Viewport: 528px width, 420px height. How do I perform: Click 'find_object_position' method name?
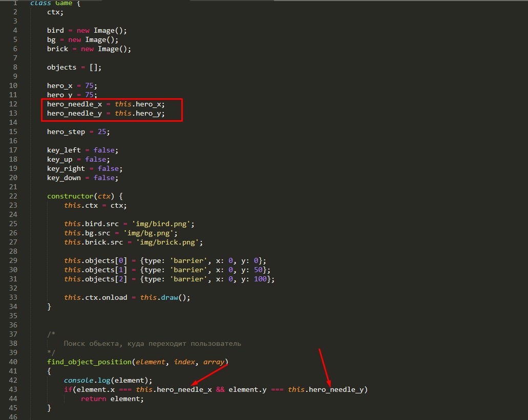click(89, 362)
